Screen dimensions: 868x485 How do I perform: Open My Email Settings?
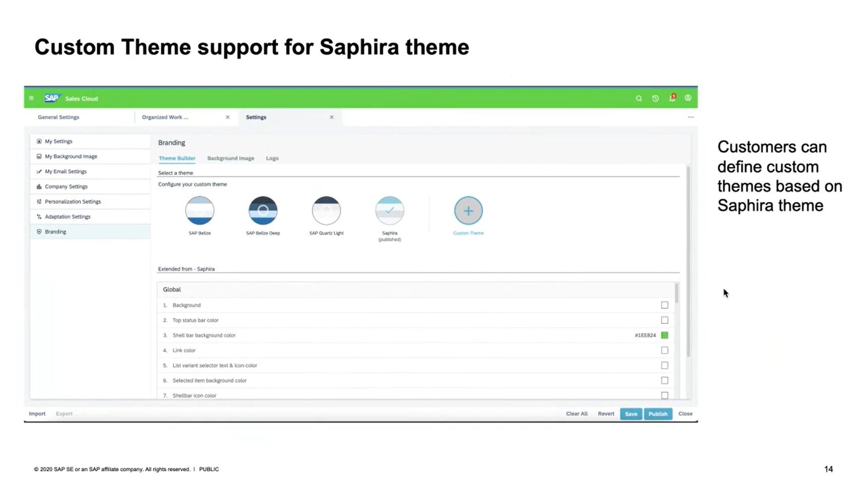tap(90, 172)
